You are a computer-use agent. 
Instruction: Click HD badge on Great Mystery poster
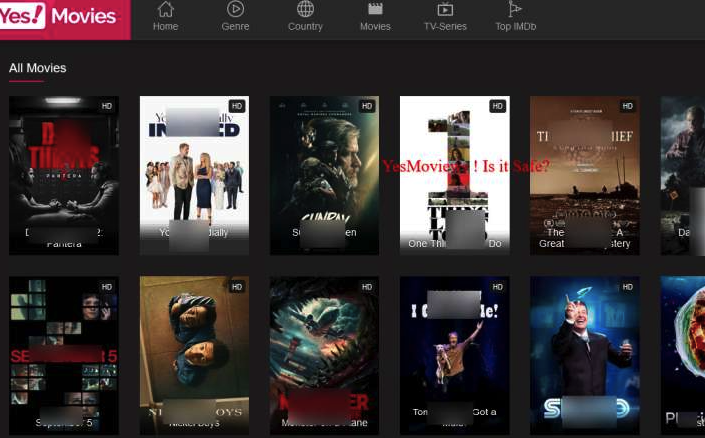click(627, 106)
